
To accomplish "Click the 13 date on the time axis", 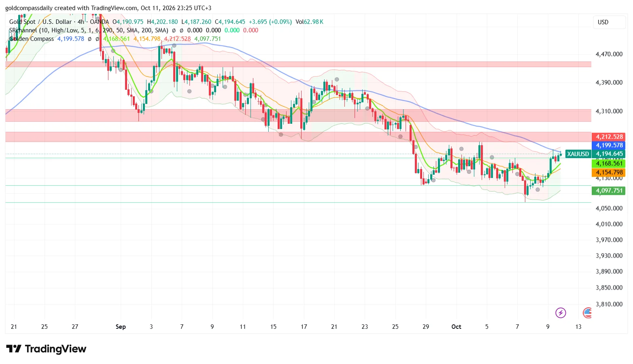I will pos(578,327).
